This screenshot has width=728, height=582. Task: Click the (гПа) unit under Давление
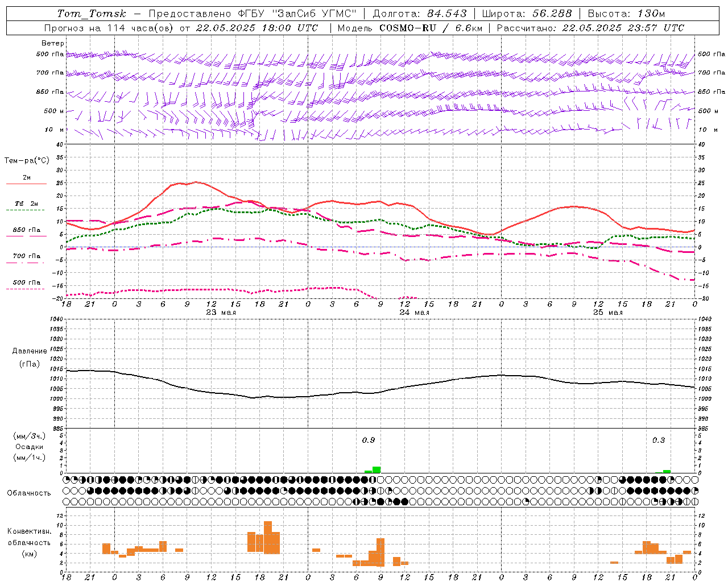[x=30, y=364]
